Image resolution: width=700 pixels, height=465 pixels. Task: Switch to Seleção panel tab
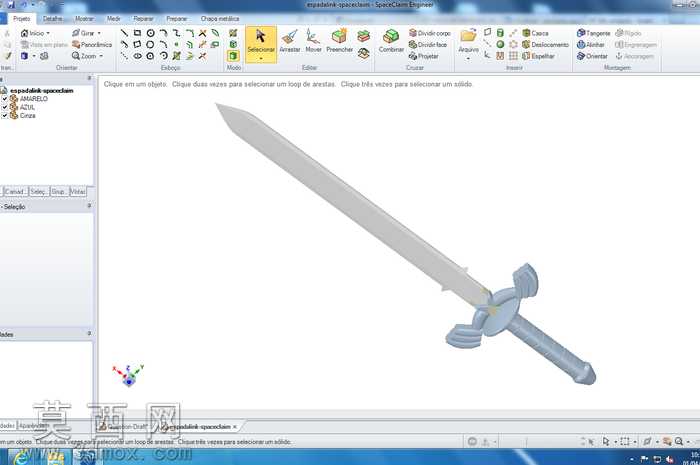click(38, 191)
